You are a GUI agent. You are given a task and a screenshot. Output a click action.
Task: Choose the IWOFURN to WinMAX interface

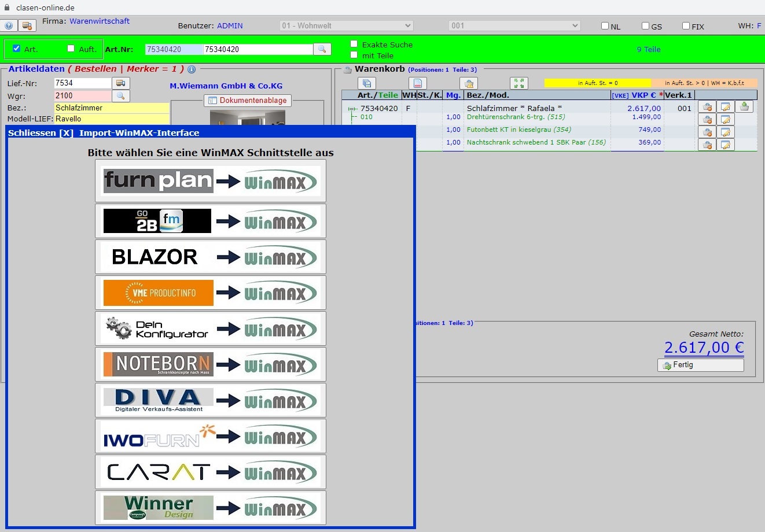pos(211,436)
